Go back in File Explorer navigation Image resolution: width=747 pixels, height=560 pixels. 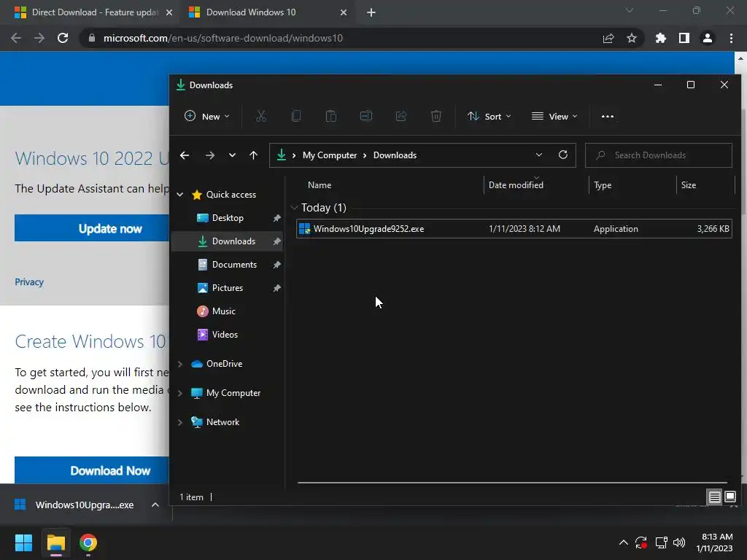[x=185, y=155]
